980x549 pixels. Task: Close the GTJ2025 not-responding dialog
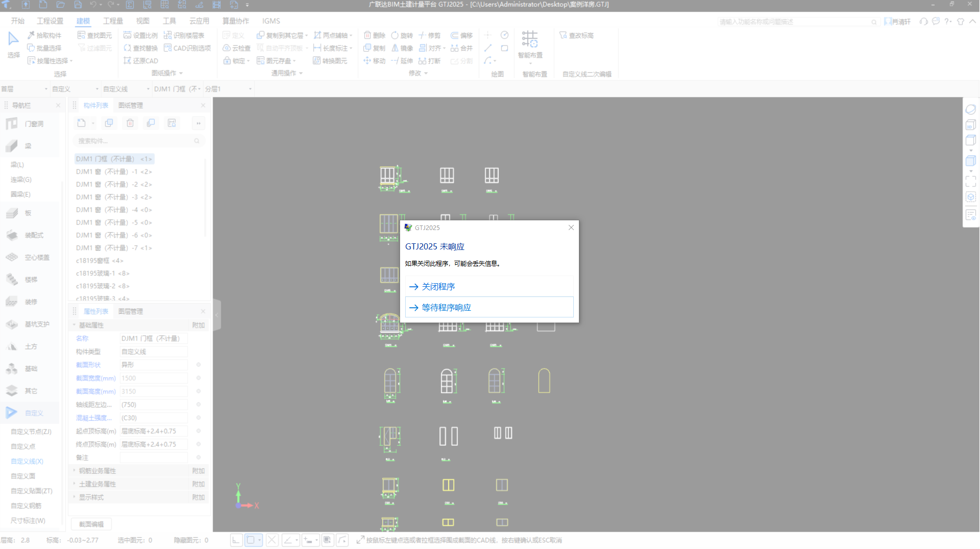click(x=571, y=227)
